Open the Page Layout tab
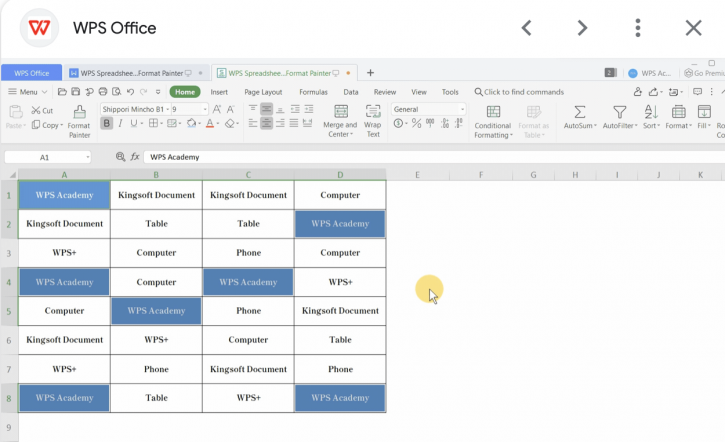Viewport: 725px width, 442px height. click(264, 91)
